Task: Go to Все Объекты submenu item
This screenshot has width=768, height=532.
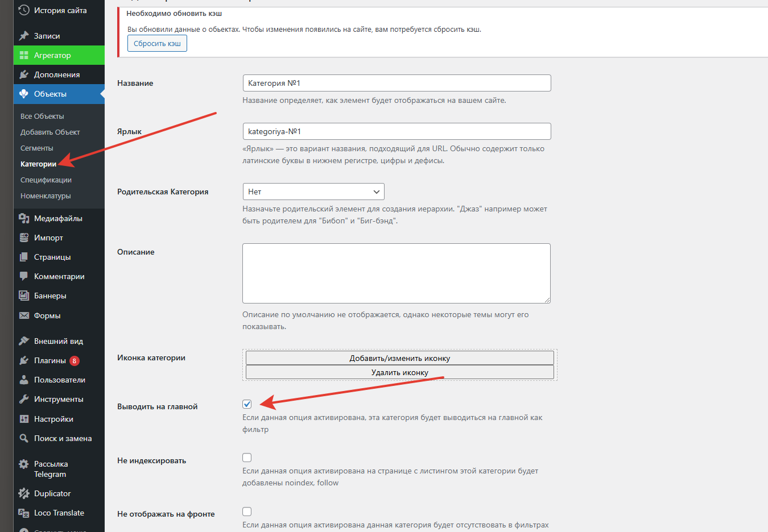Action: [42, 116]
